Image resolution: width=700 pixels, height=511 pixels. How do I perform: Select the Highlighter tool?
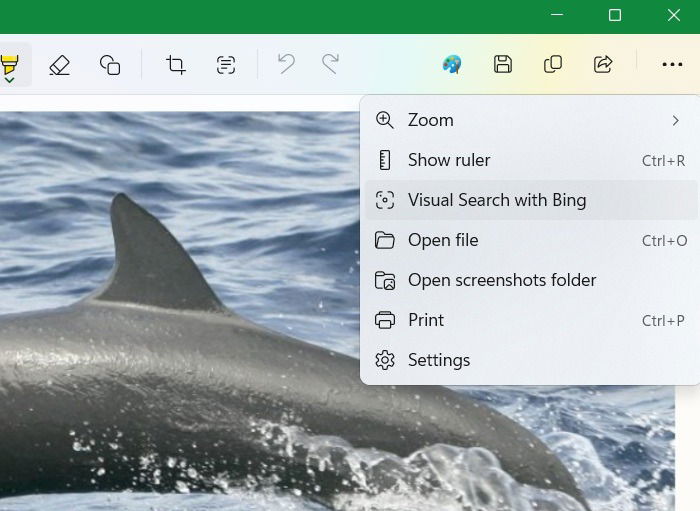pos(10,65)
